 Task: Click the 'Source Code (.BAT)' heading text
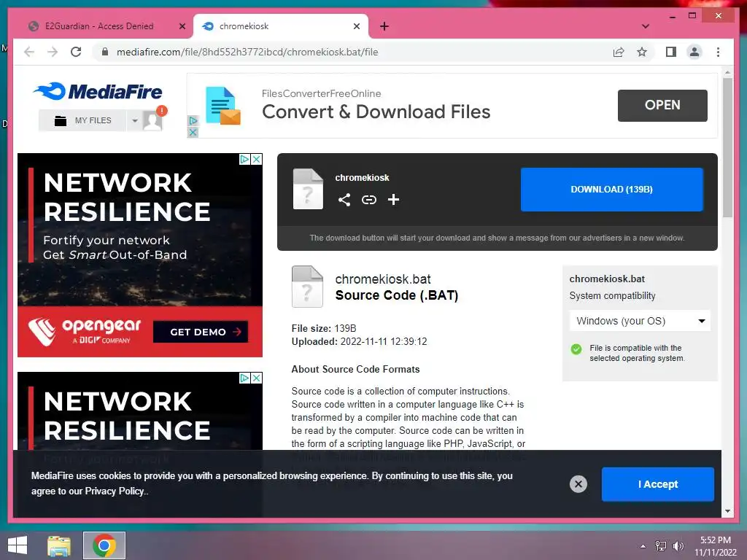tap(396, 295)
